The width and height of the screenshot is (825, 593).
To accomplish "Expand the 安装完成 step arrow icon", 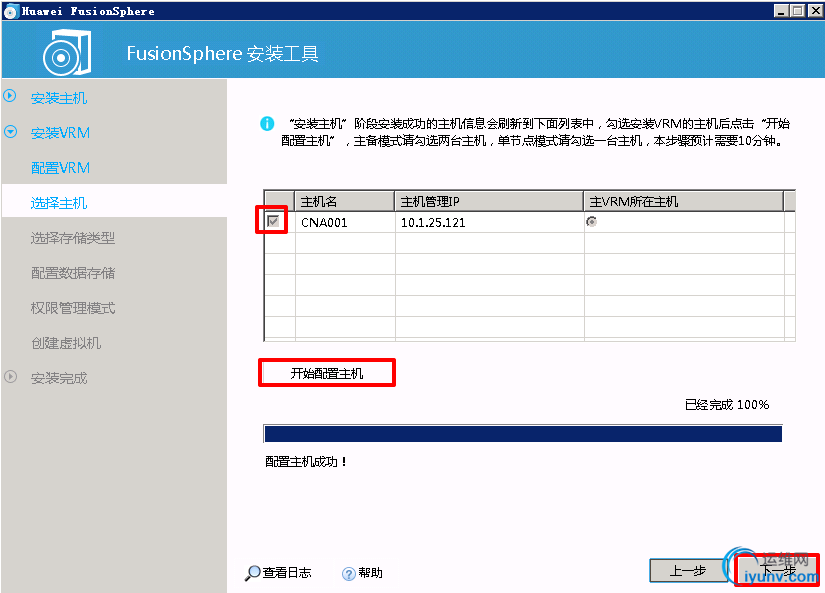I will click(x=10, y=377).
